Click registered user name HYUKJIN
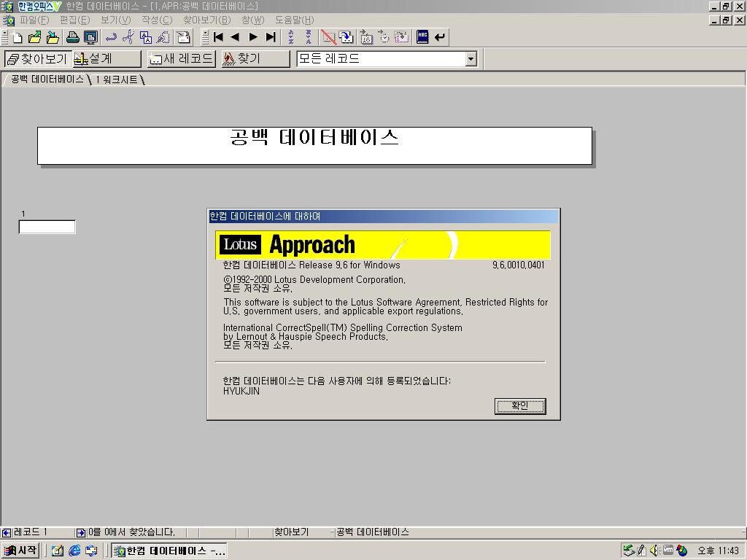Viewport: 747px width, 560px height. point(241,391)
